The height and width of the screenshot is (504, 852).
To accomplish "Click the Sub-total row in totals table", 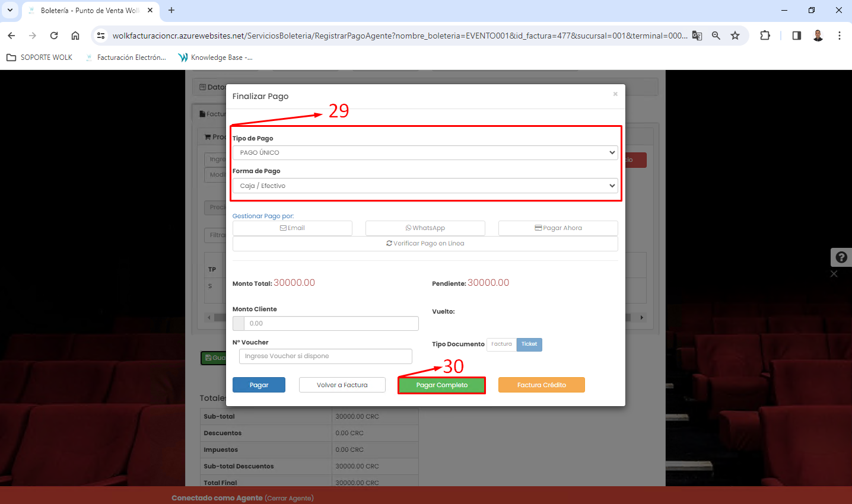I will pyautogui.click(x=309, y=417).
